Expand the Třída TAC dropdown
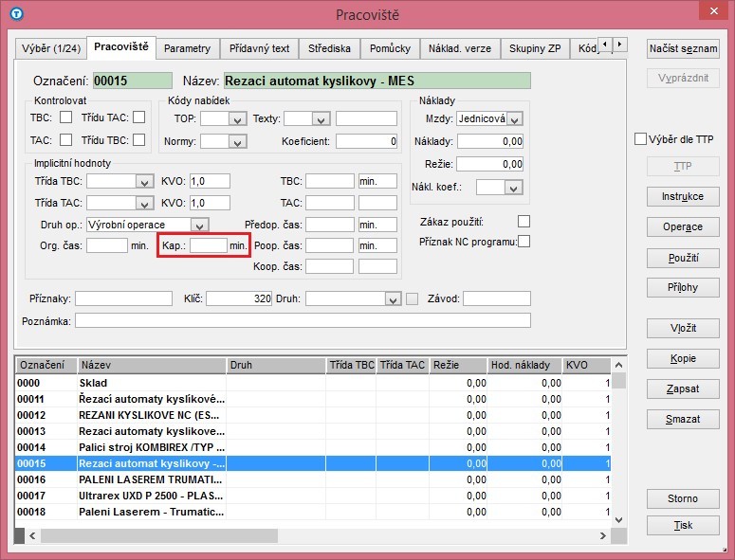The image size is (735, 560). pos(144,203)
